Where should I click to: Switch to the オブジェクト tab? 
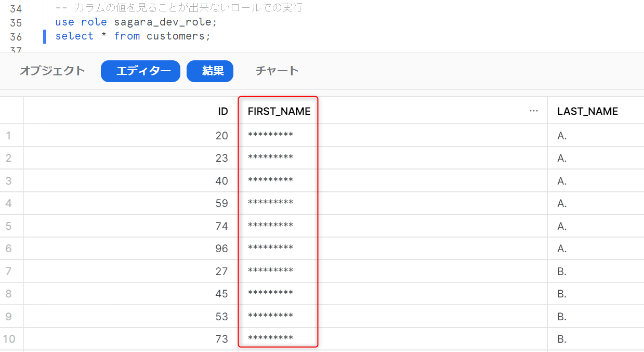51,70
